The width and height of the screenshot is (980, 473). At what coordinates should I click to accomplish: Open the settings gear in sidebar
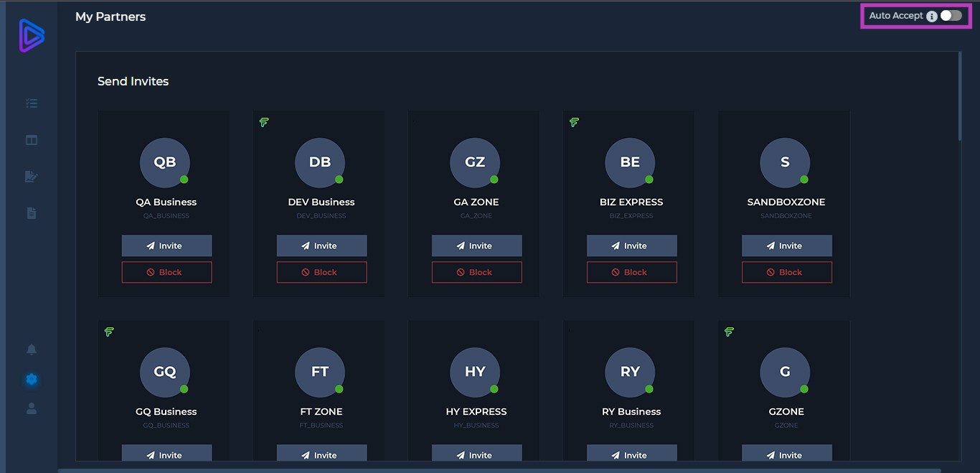[x=32, y=379]
